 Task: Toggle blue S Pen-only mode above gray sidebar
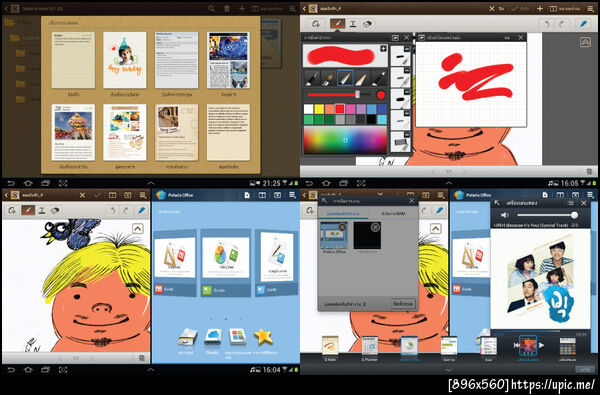[584, 24]
